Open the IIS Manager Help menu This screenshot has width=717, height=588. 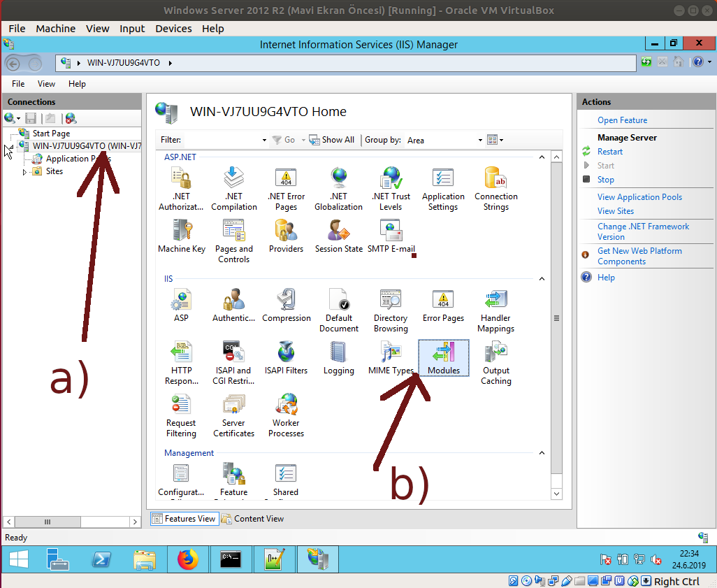(77, 84)
